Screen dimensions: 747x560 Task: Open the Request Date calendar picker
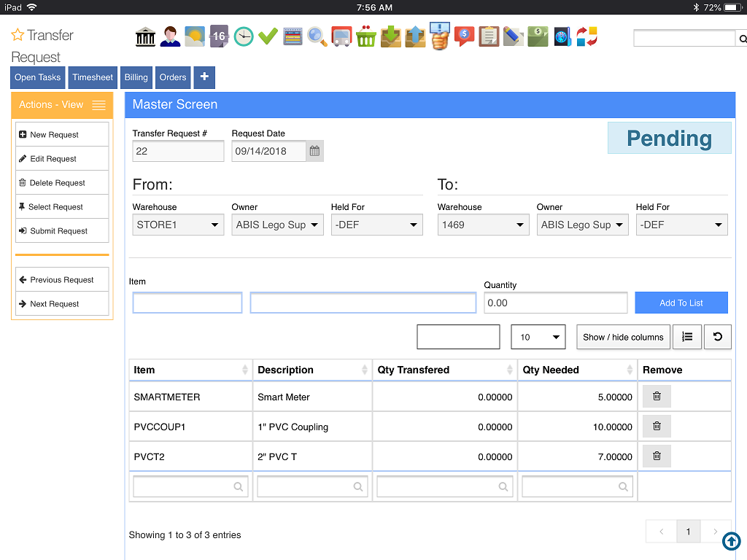click(x=314, y=151)
